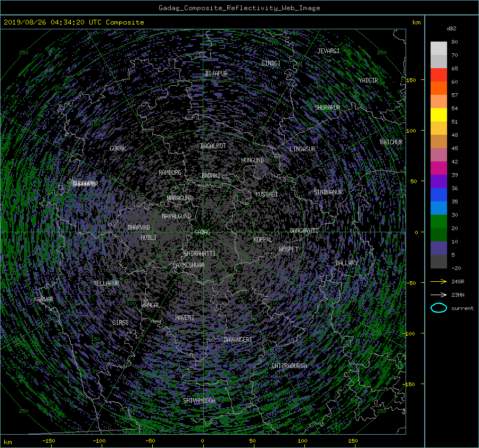
Task: Click the GANGAVATI city label
Action: pos(304,231)
